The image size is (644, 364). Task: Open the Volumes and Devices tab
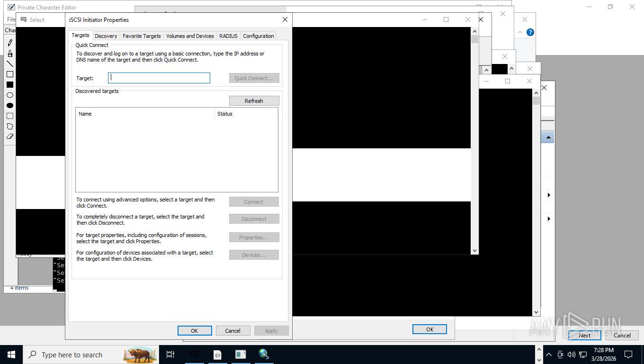click(190, 36)
